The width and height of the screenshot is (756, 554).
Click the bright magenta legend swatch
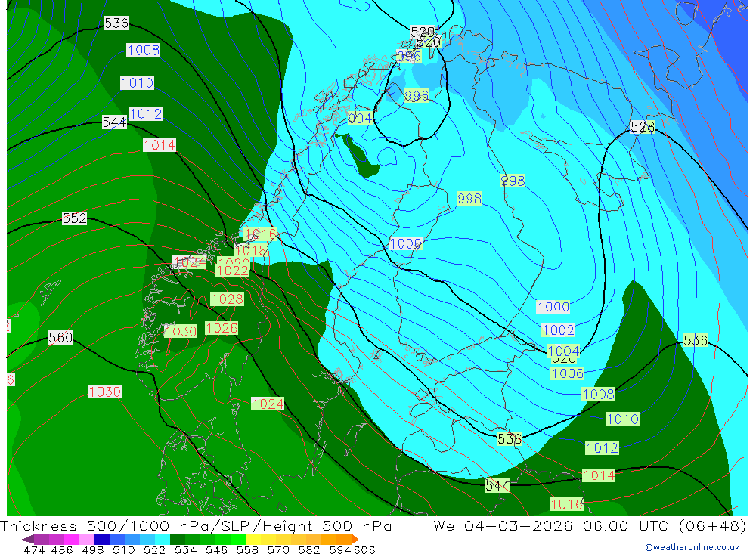[72, 539]
